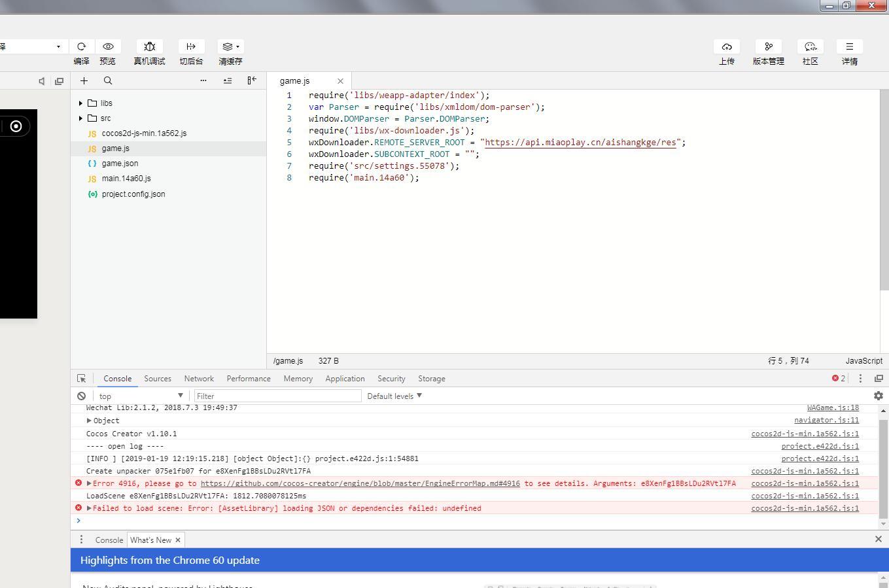Close the bottom drawer panel
The image size is (889, 588).
[879, 539]
